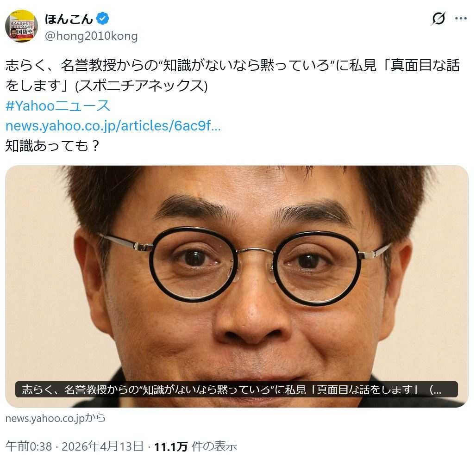The height and width of the screenshot is (458, 476).
Task: Open the #Yahooニュース hashtag
Action: click(x=58, y=105)
